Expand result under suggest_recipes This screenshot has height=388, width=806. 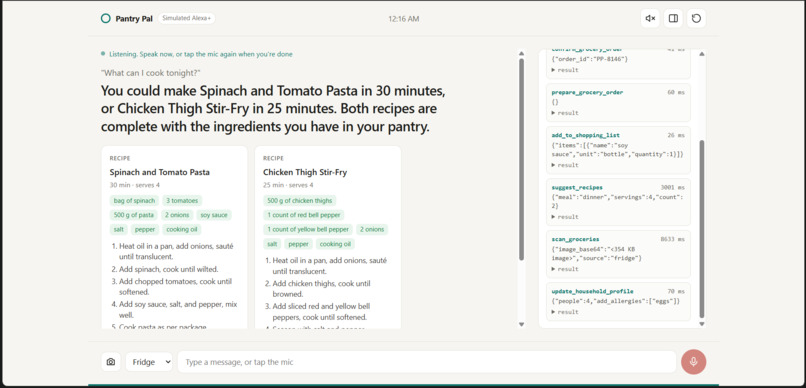[x=565, y=217]
